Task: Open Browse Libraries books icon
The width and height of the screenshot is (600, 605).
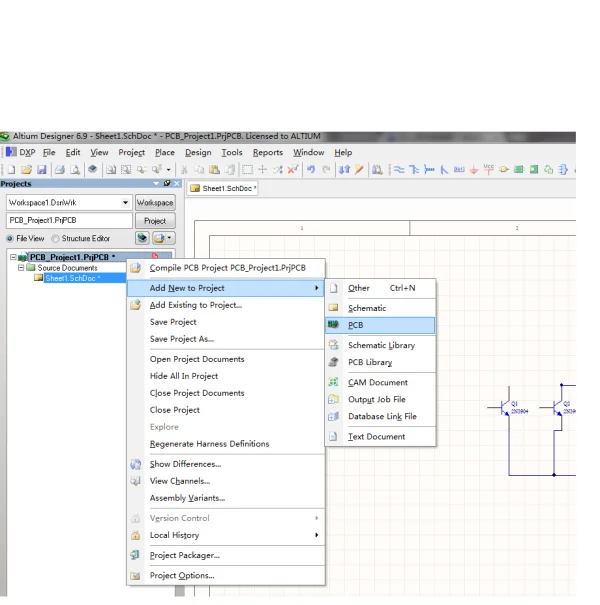Action: pyautogui.click(x=377, y=169)
